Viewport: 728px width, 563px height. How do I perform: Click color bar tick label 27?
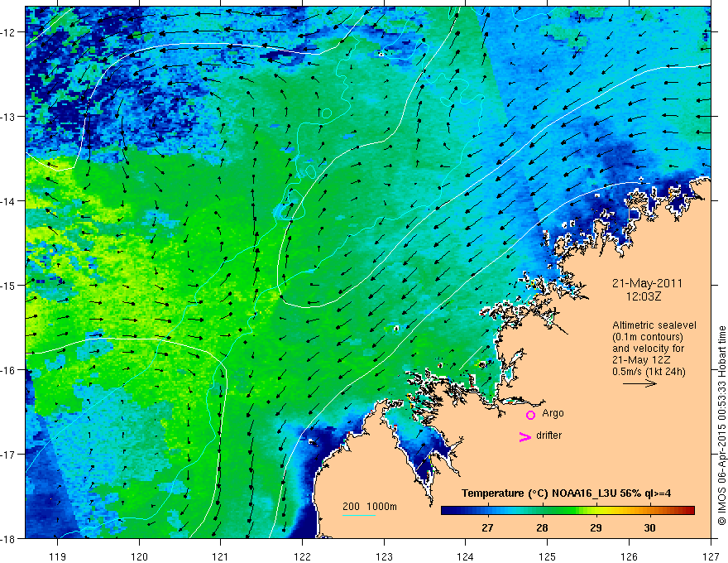click(487, 527)
